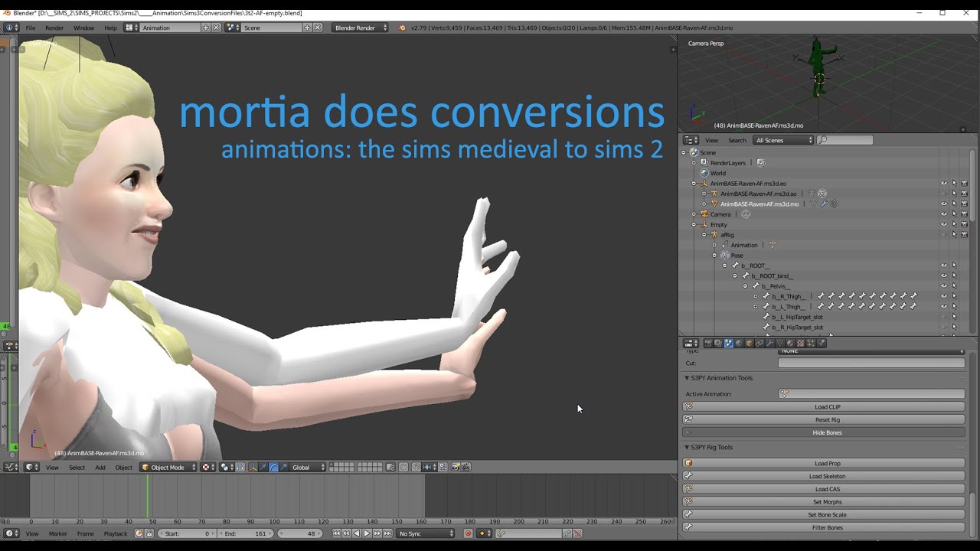
Task: Open the File menu
Action: point(31,28)
